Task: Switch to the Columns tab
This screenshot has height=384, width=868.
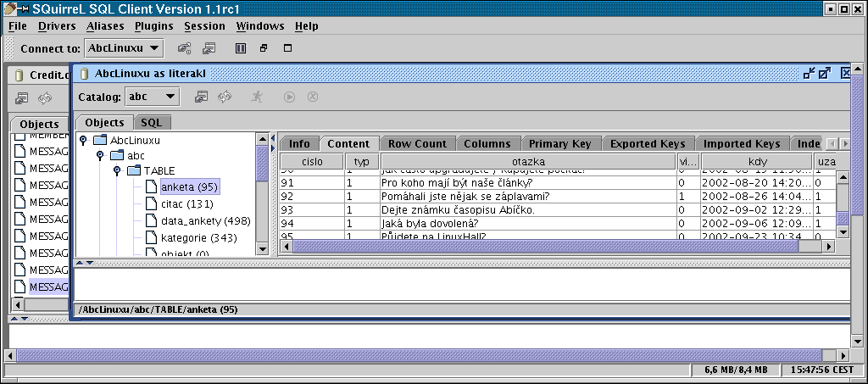Action: (487, 144)
